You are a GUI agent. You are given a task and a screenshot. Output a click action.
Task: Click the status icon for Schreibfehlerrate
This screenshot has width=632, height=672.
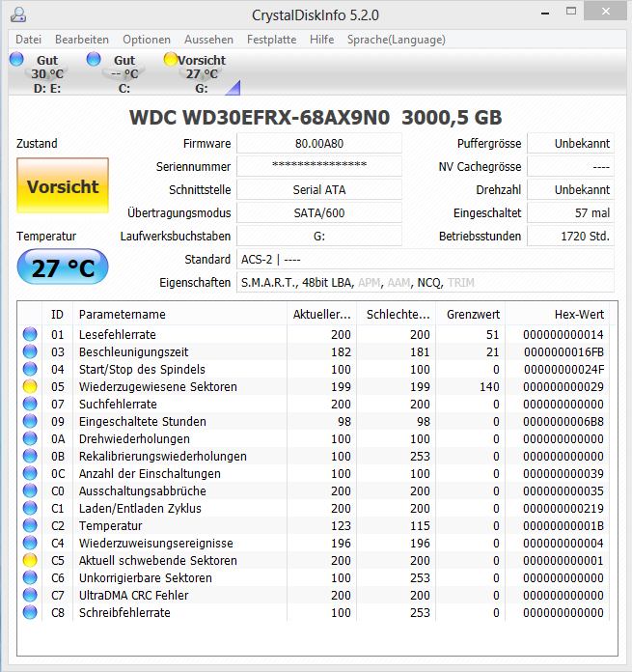click(30, 612)
